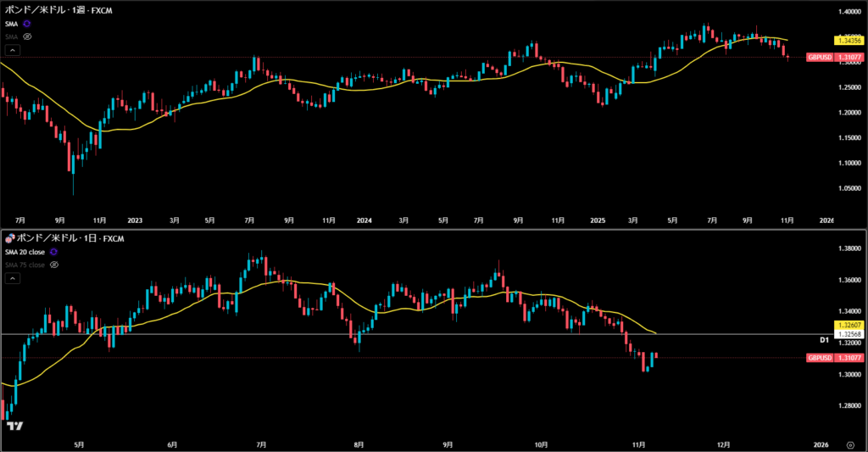Click the yellow 1.32607 SMA price label
The width and height of the screenshot is (868, 452).
(x=849, y=326)
